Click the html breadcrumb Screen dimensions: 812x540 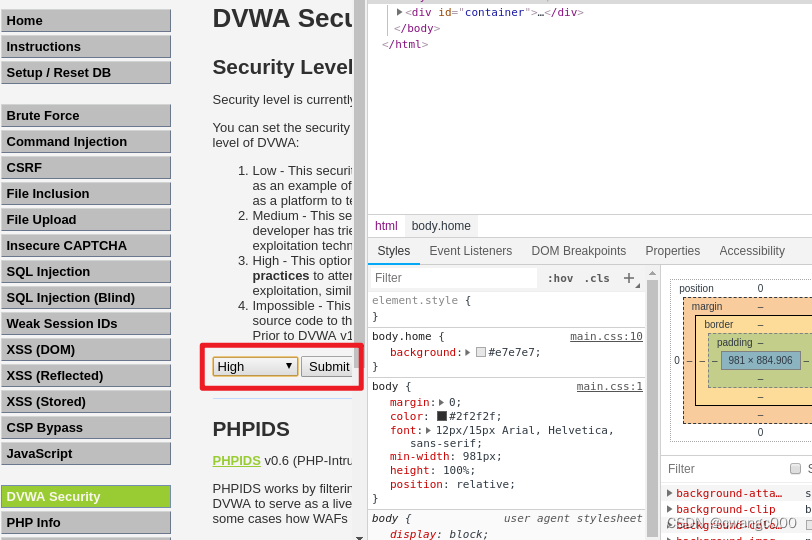386,226
